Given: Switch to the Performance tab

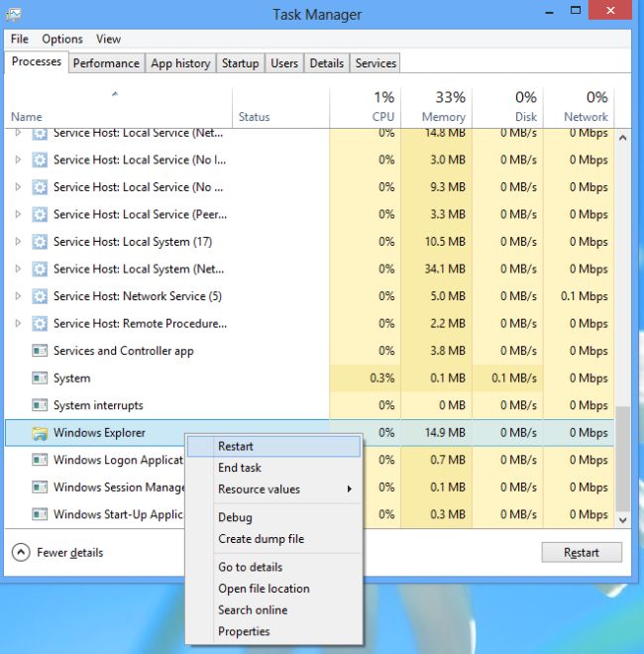Looking at the screenshot, I should tap(106, 63).
